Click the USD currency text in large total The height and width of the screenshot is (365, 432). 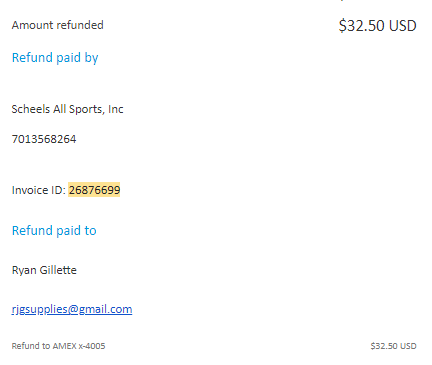pos(403,26)
